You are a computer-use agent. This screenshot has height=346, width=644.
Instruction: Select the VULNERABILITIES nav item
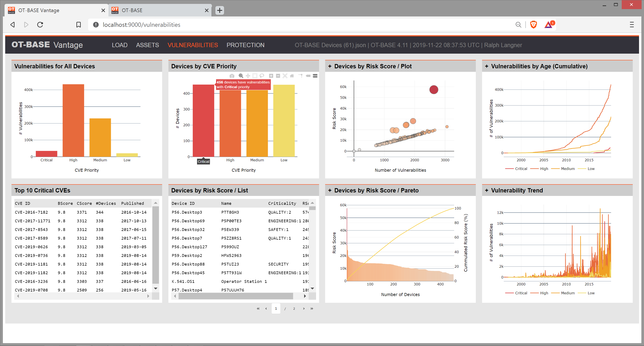point(193,45)
